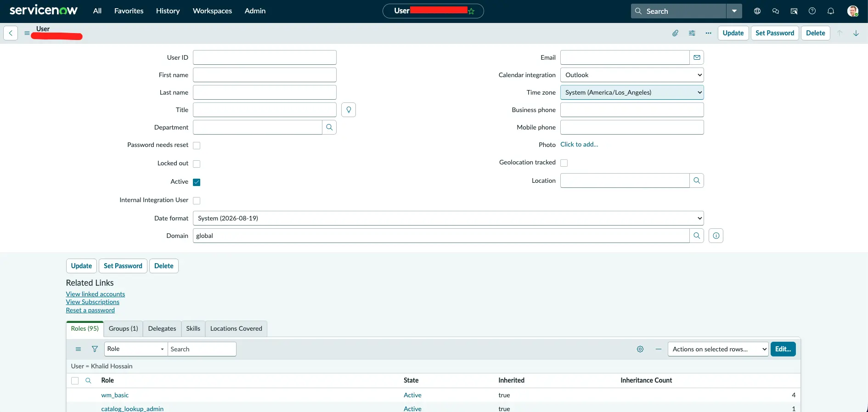Open Roles list context menu icon

pyautogui.click(x=78, y=349)
